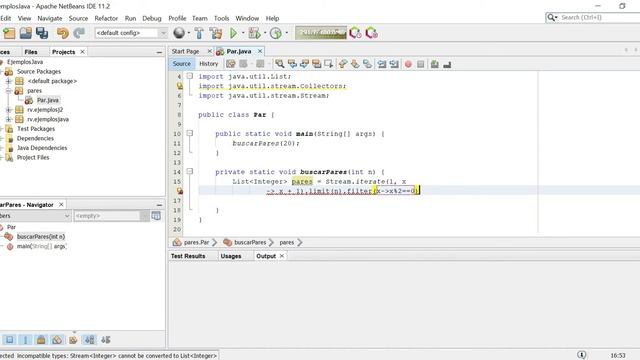Expand the rv.ejemplosjava package node
This screenshot has width=640, height=360.
point(9,119)
